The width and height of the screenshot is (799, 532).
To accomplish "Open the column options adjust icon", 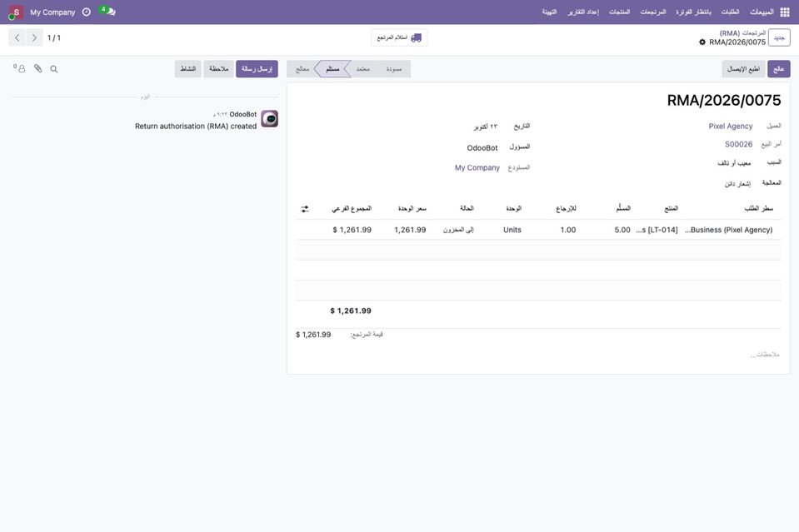I will (x=305, y=209).
